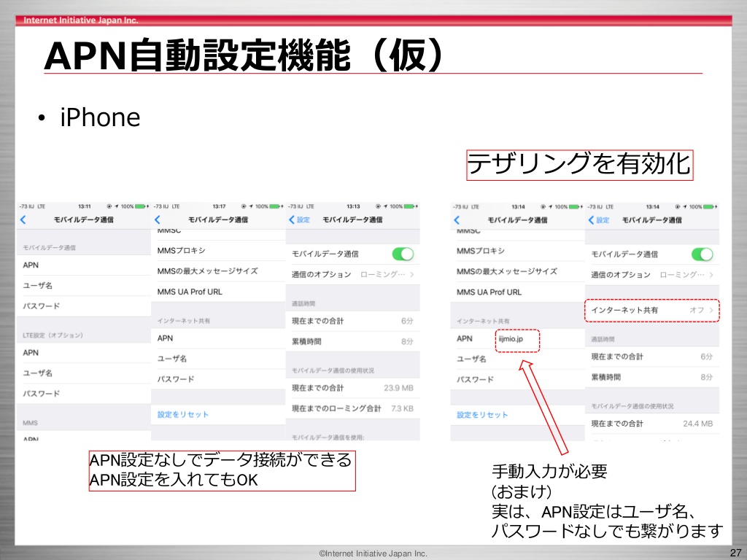This screenshot has width=747, height=560.
Task: Select MMSの最大メッセージサイズ row in 13:17 screenshot
Action: point(218,271)
